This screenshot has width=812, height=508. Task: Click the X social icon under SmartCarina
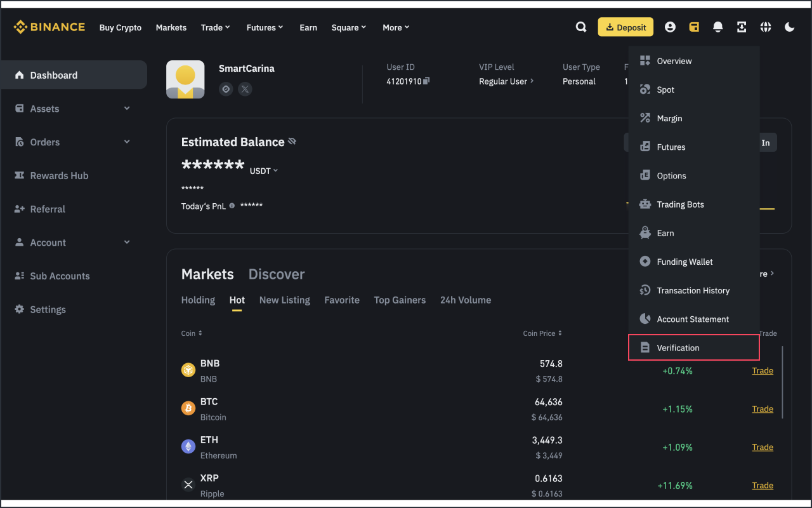point(245,90)
